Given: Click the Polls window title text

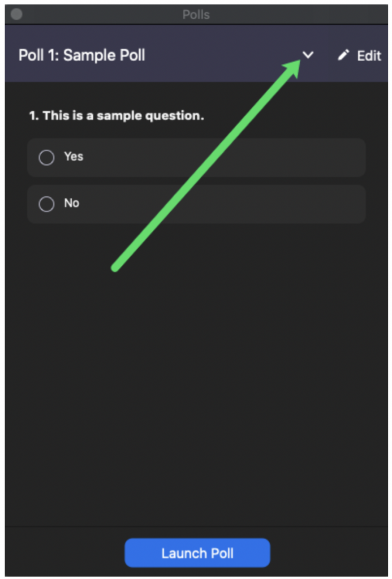Looking at the screenshot, I should [x=196, y=14].
